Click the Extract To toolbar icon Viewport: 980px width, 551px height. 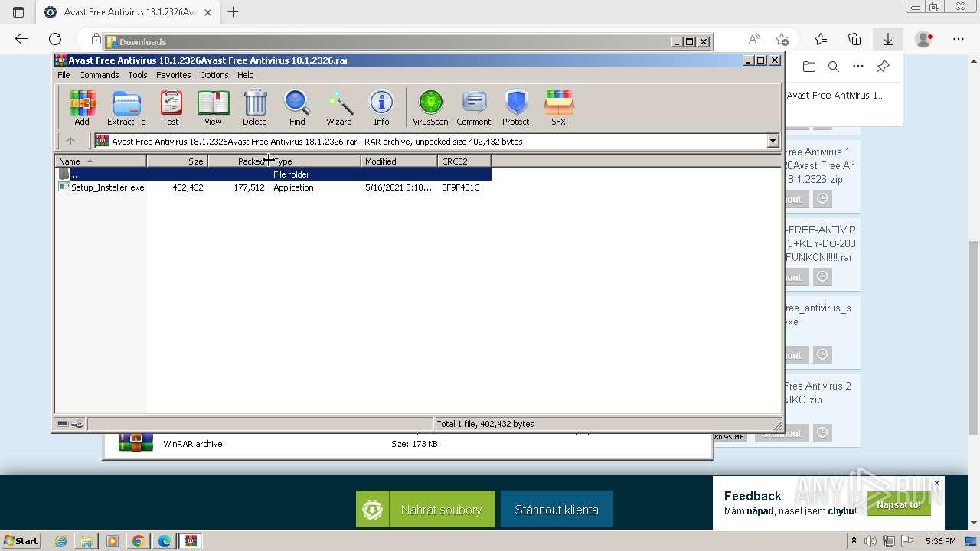click(126, 107)
